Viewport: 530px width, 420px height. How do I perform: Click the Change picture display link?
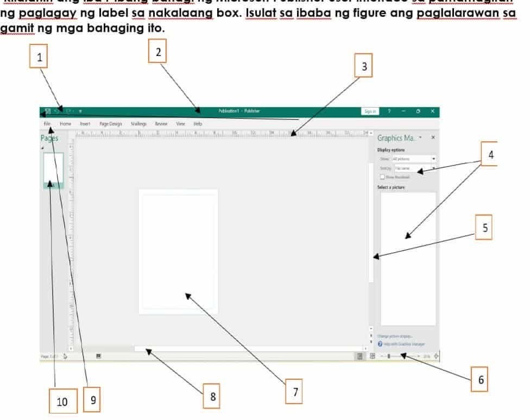399,336
